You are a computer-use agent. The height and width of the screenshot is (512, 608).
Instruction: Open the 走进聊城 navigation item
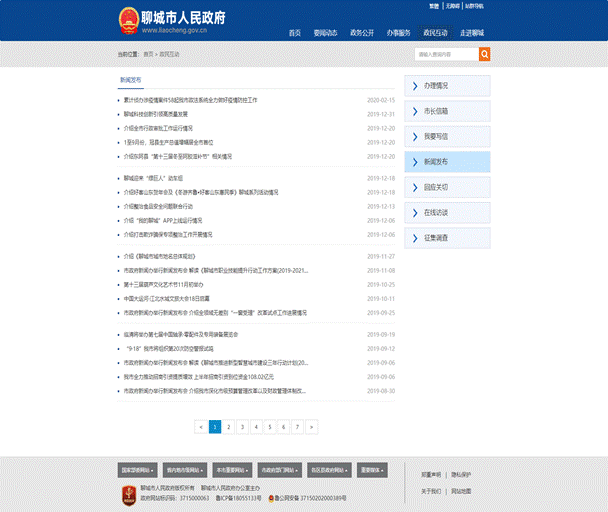472,33
